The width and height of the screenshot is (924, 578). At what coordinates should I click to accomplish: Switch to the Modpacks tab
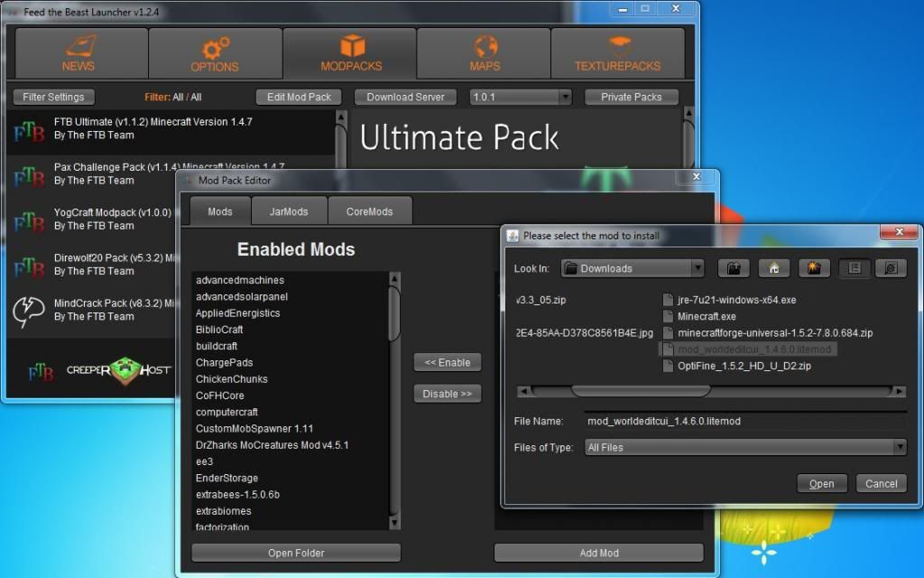pyautogui.click(x=350, y=53)
